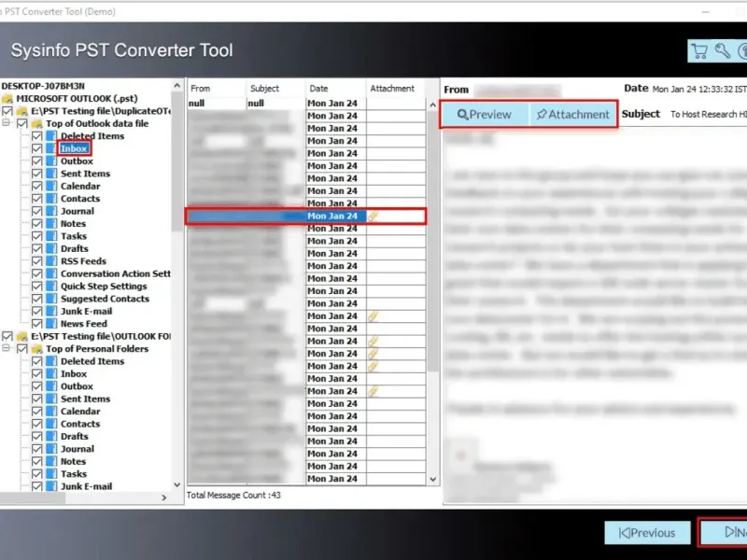Click the message list up scroll arrow
The width and height of the screenshot is (747, 560).
click(432, 105)
